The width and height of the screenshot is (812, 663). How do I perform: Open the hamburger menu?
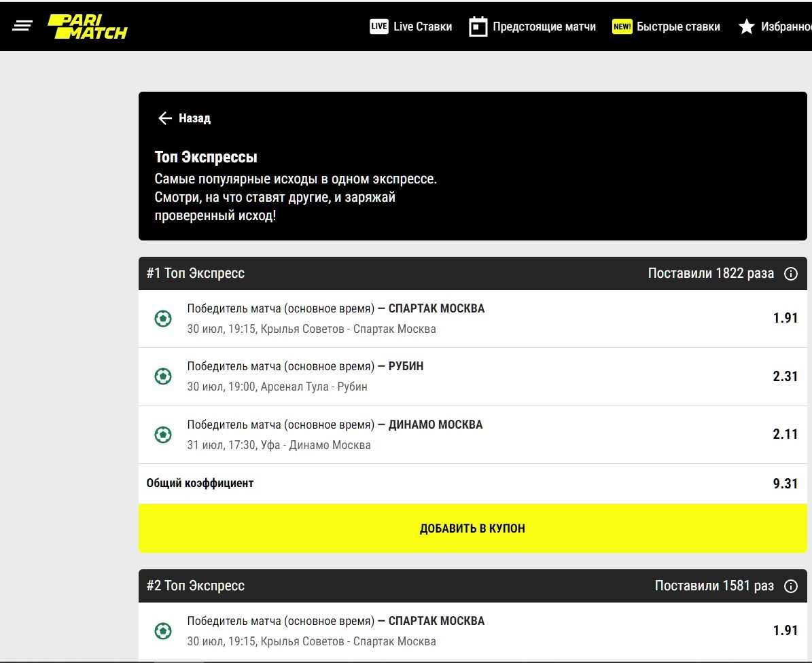click(x=22, y=25)
